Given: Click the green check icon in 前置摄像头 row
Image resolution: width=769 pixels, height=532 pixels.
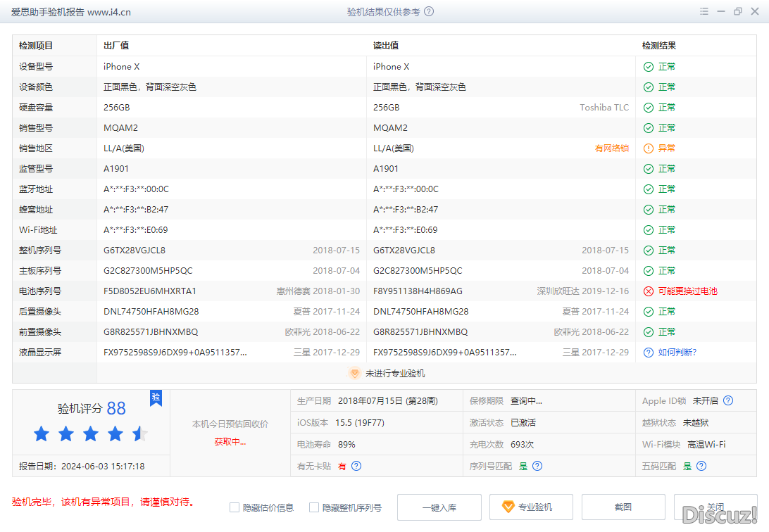Looking at the screenshot, I should (649, 332).
